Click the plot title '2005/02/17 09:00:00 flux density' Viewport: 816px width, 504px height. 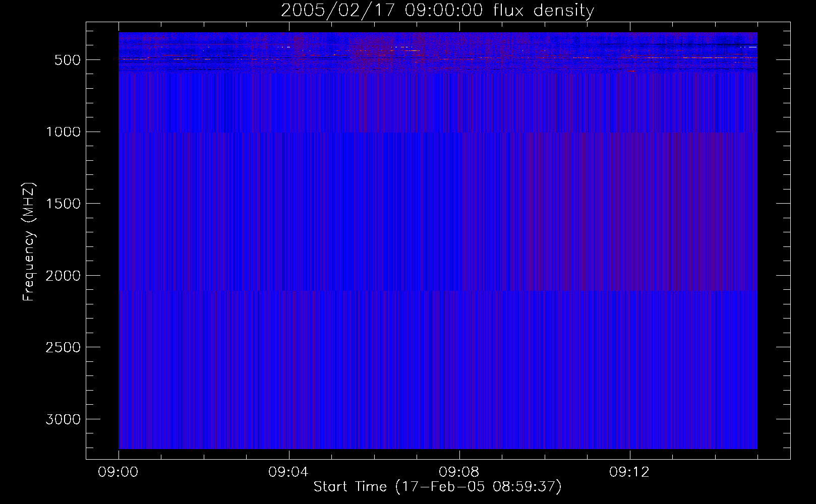point(437,11)
